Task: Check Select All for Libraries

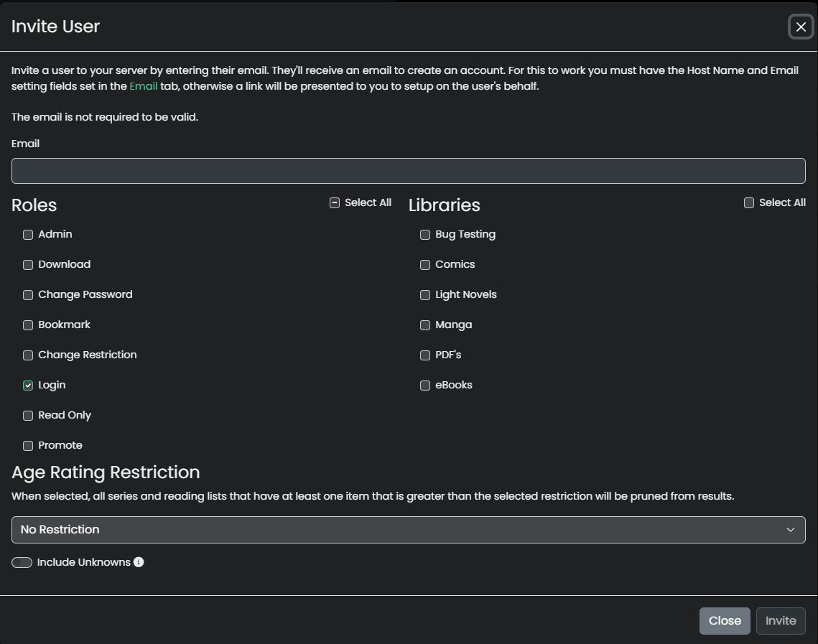Action: point(749,203)
